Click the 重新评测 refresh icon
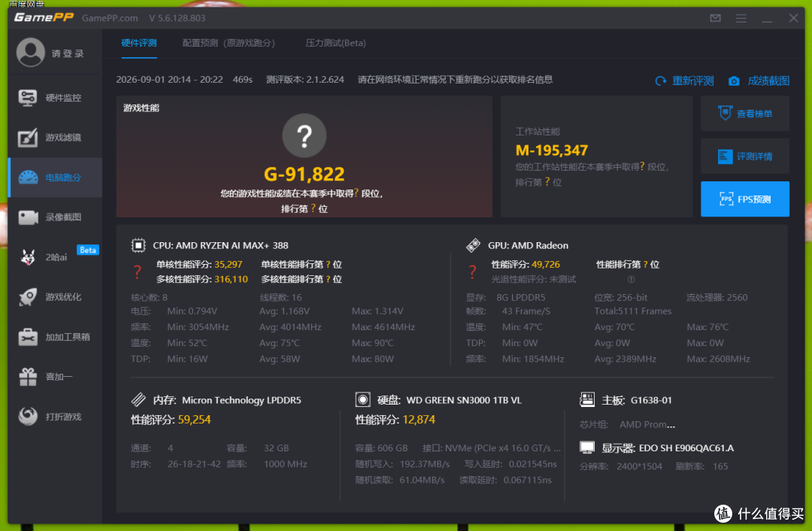The width and height of the screenshot is (812, 531). (x=661, y=81)
